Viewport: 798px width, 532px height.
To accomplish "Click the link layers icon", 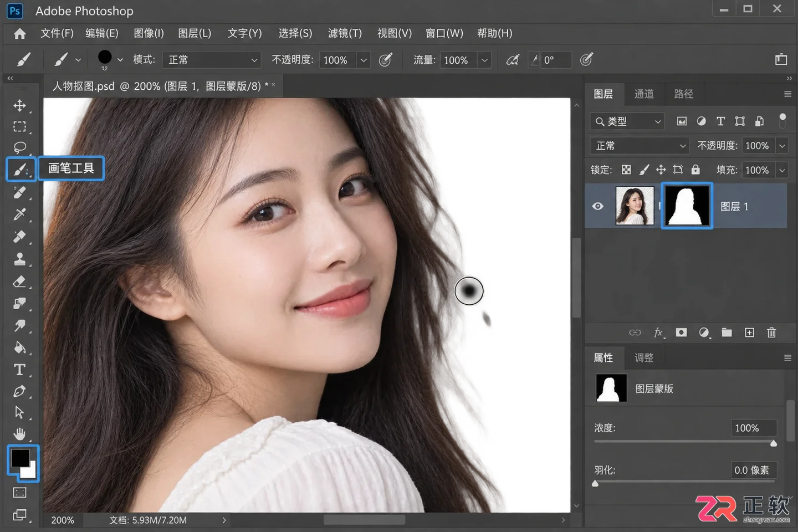I will pyautogui.click(x=635, y=332).
